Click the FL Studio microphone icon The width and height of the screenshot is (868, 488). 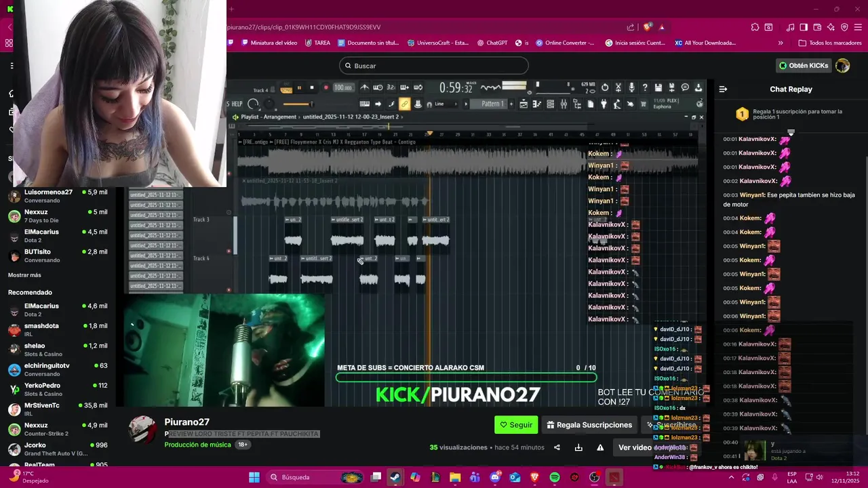click(631, 87)
